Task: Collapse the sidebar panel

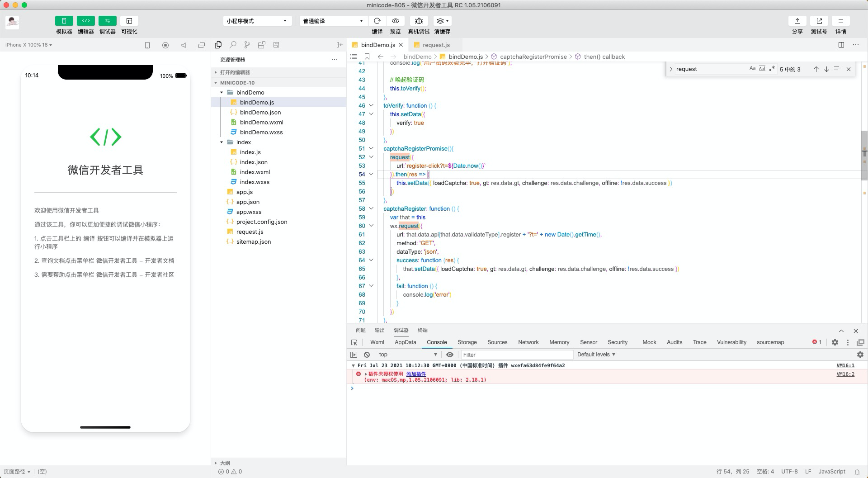Action: (x=340, y=45)
